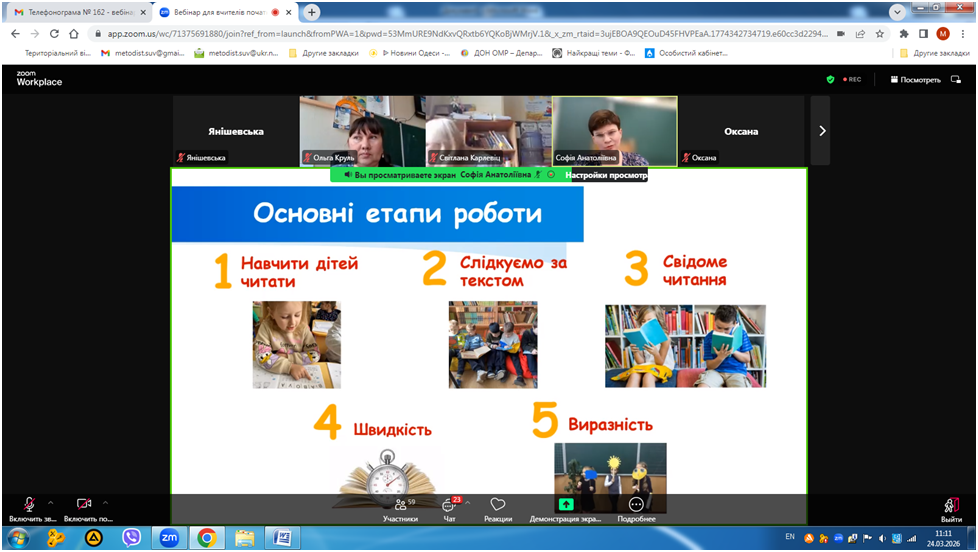Image resolution: width=978 pixels, height=552 pixels.
Task: Click Посмотреть view layout button
Action: point(913,79)
